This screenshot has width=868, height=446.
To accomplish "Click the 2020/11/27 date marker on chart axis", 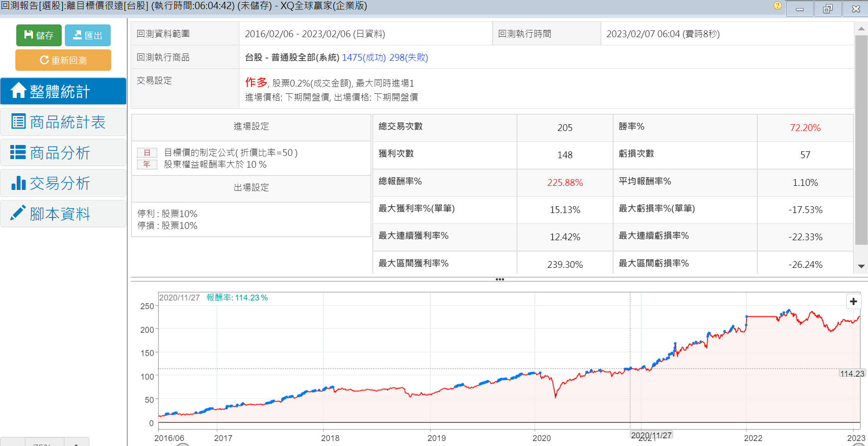I will [x=651, y=435].
